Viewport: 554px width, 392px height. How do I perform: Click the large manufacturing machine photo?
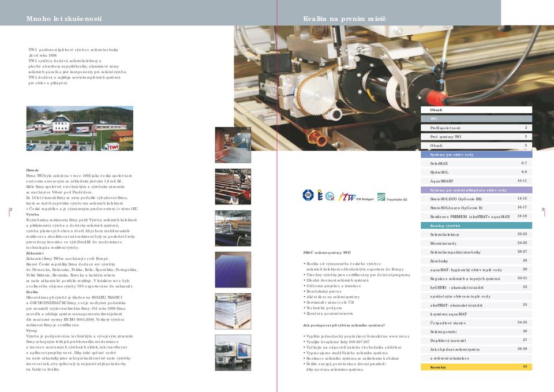tap(394, 88)
